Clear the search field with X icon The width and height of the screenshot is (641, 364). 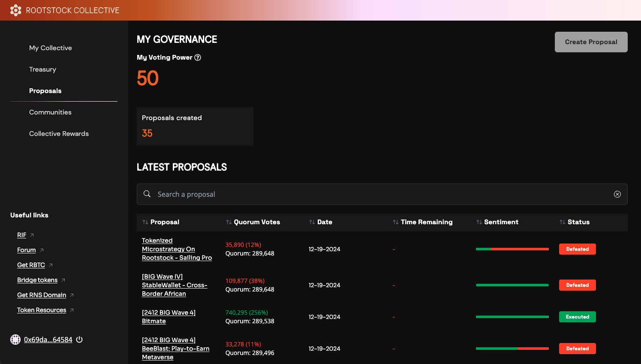coord(617,194)
